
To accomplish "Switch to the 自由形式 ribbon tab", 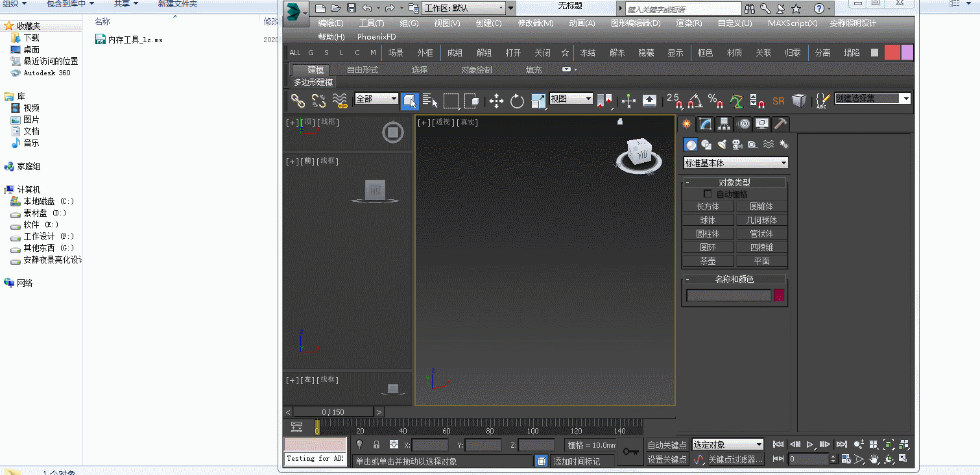I will pos(362,69).
